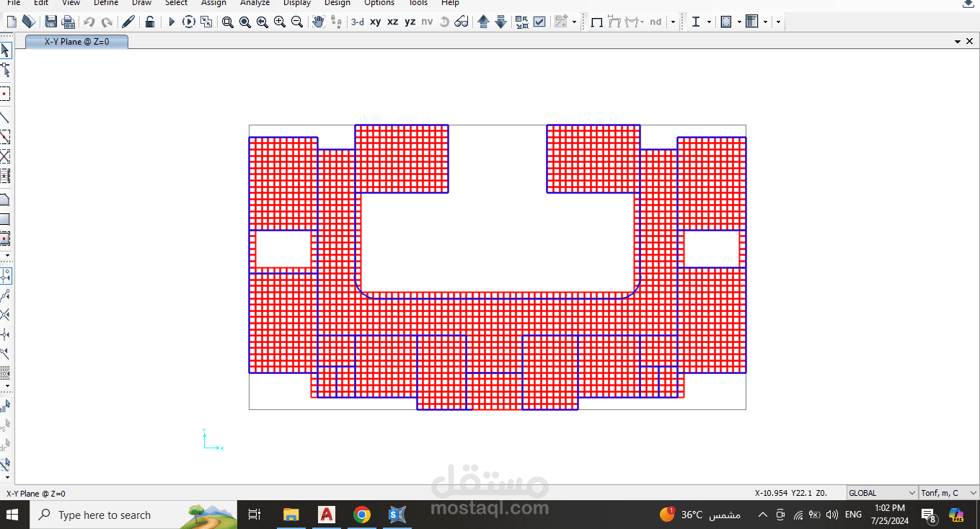
Task: Open the Draw menu
Action: pos(141,3)
